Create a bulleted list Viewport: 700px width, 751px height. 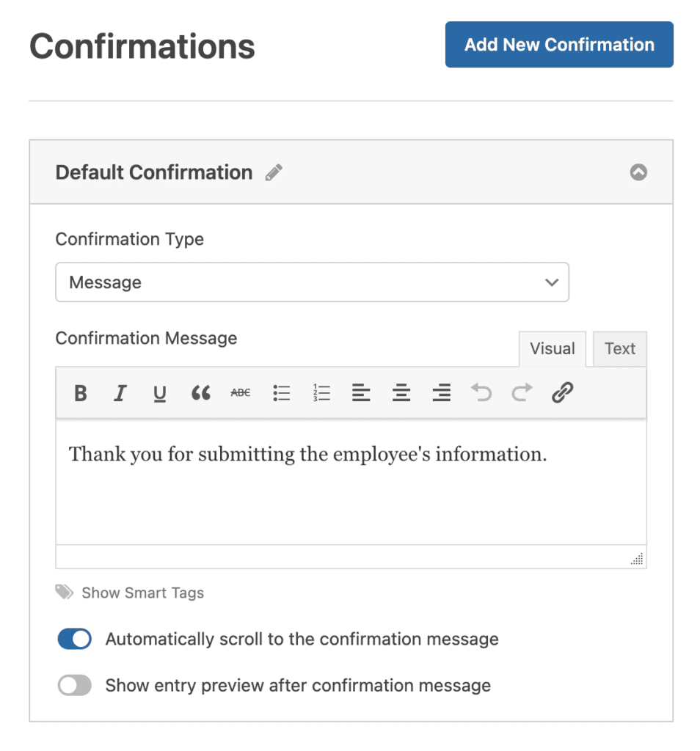281,393
